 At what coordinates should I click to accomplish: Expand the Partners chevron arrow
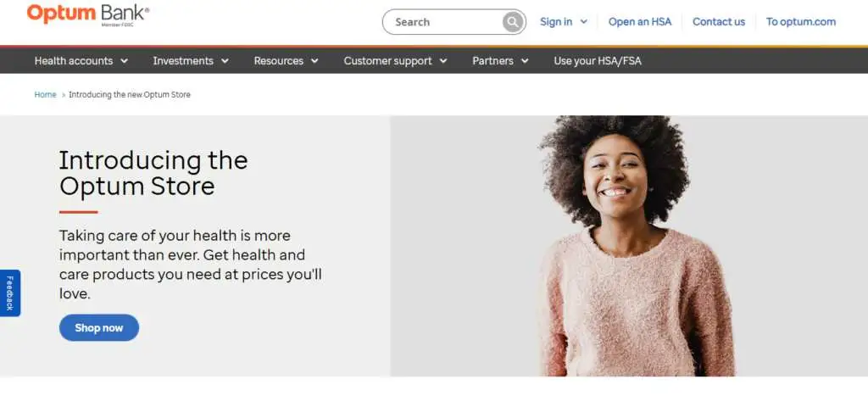coord(524,61)
